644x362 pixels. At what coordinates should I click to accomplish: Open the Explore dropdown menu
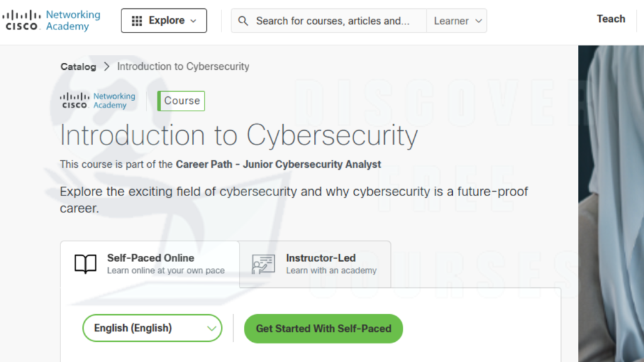(164, 21)
